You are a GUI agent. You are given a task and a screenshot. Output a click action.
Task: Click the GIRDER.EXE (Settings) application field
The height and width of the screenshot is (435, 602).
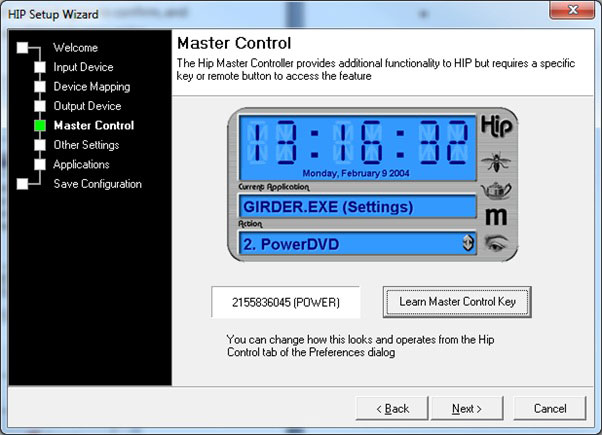[x=357, y=207]
